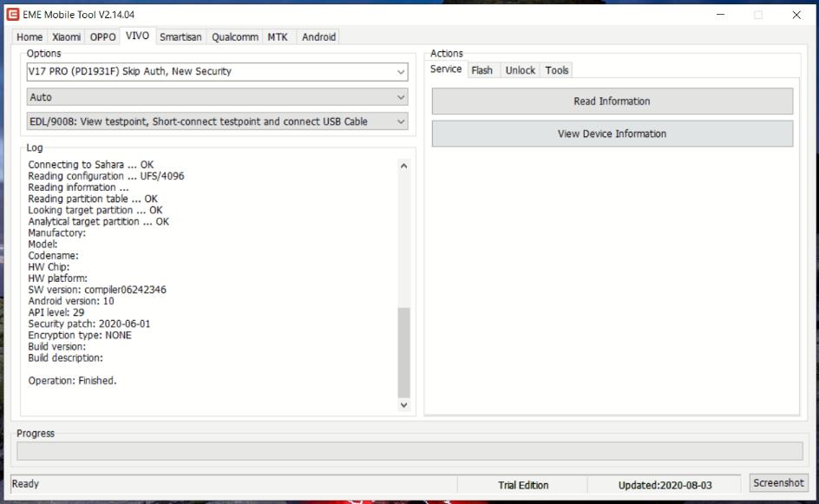
Task: Click the Read Information button
Action: (613, 101)
